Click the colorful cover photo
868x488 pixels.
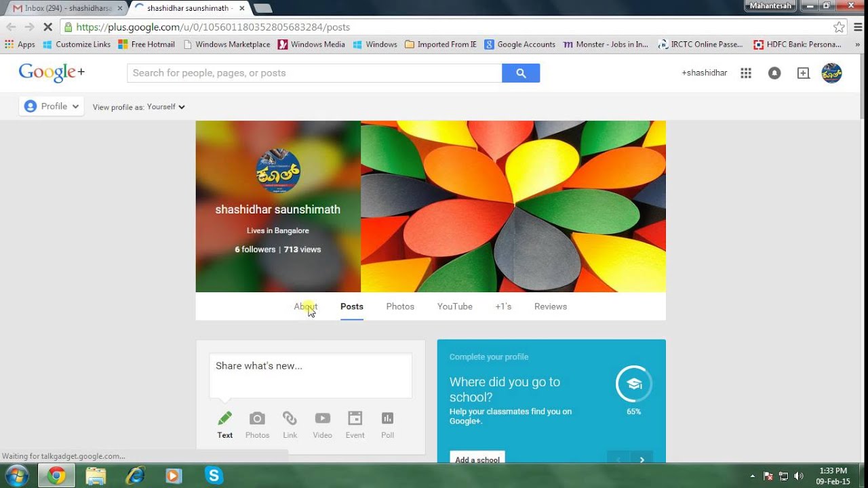pyautogui.click(x=513, y=206)
